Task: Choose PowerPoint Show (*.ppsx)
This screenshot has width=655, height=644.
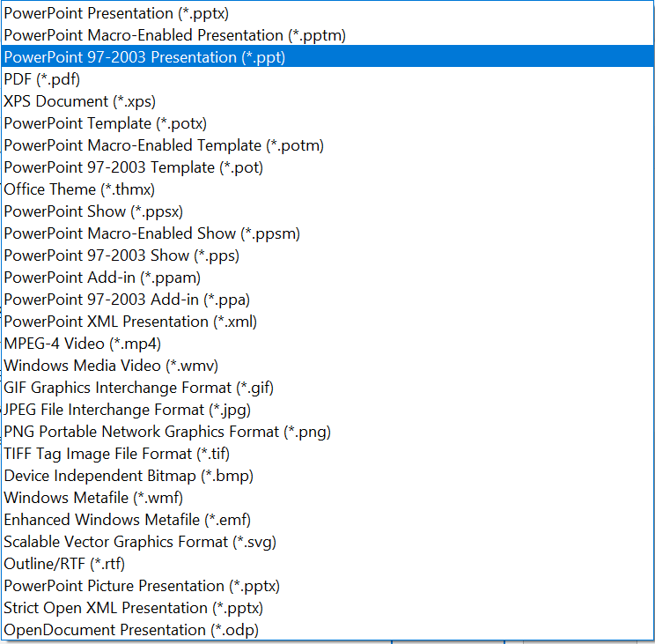Action: coord(327,211)
